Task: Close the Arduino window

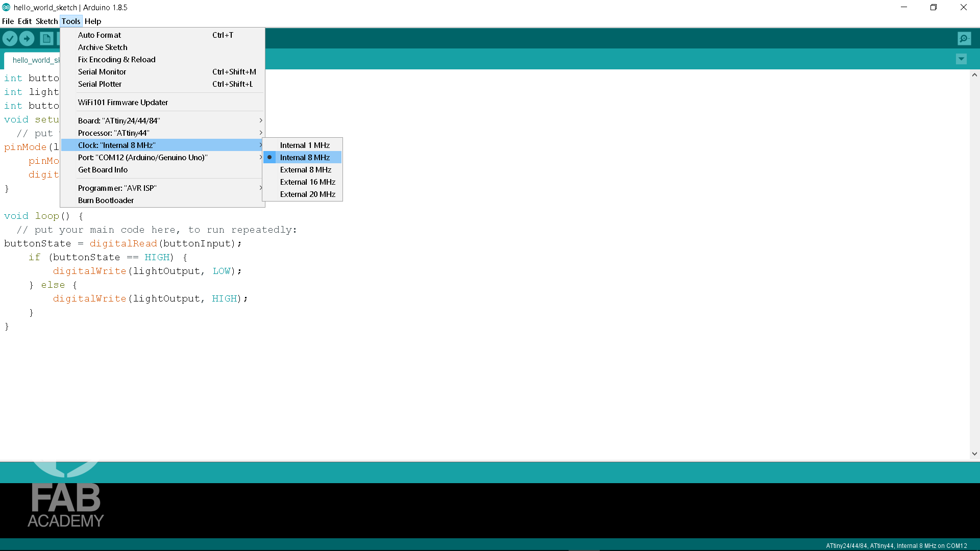Action: pyautogui.click(x=964, y=7)
